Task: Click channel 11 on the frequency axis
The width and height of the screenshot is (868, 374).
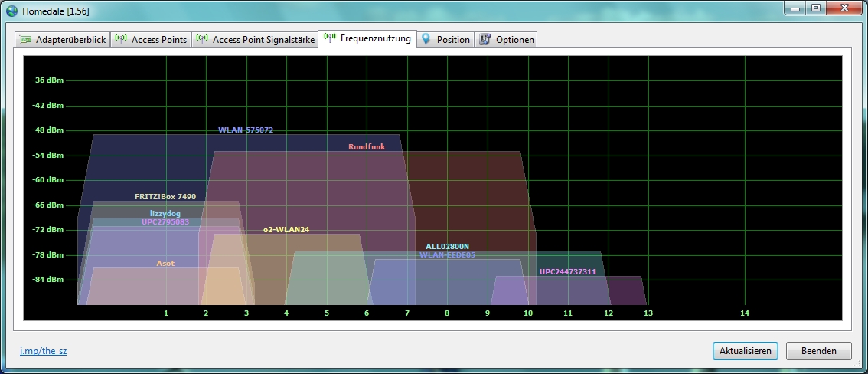Action: point(568,313)
